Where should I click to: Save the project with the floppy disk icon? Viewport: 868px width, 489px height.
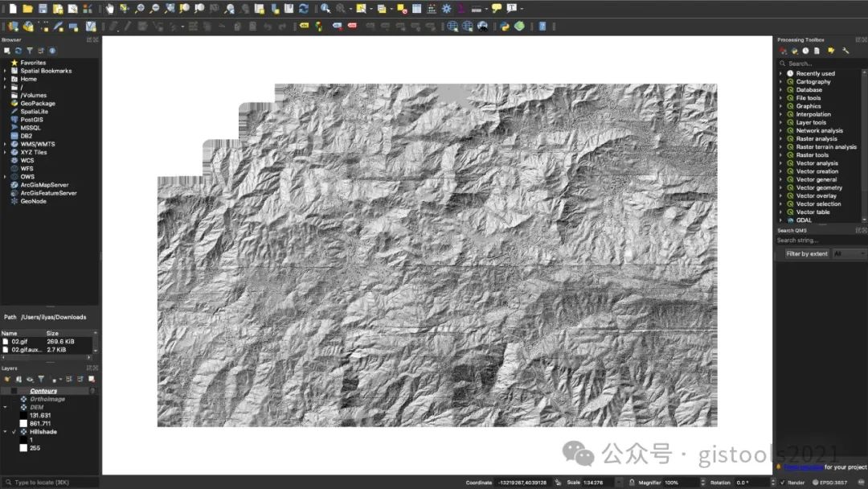pyautogui.click(x=43, y=8)
